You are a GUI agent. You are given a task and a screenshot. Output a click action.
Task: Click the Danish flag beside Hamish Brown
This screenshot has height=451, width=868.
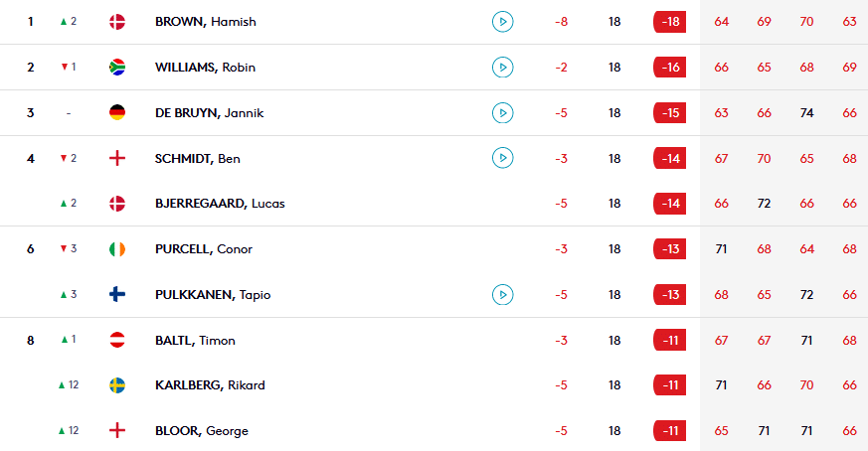[117, 22]
